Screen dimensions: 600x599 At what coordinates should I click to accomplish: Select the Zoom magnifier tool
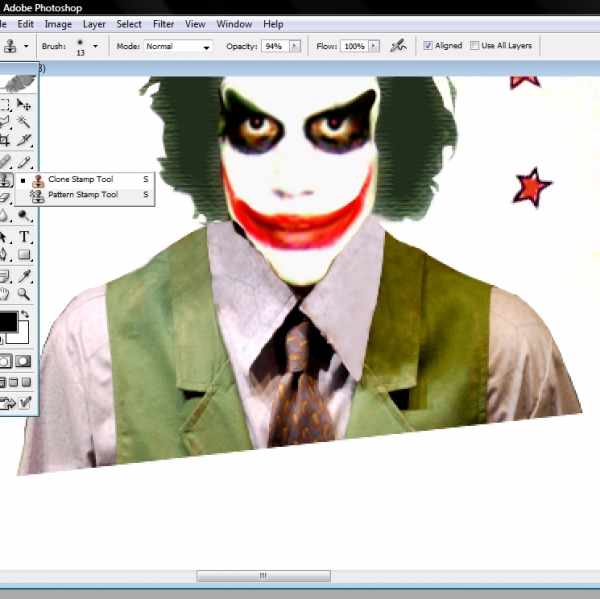24,294
